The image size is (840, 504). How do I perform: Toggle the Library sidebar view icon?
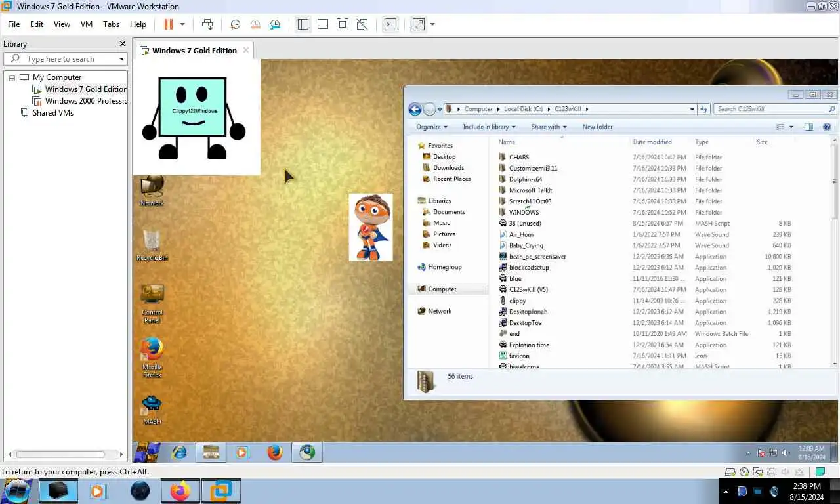click(x=303, y=24)
